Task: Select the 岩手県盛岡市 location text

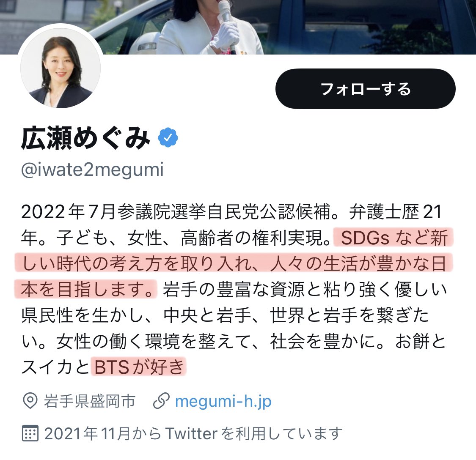Action: tap(90, 401)
